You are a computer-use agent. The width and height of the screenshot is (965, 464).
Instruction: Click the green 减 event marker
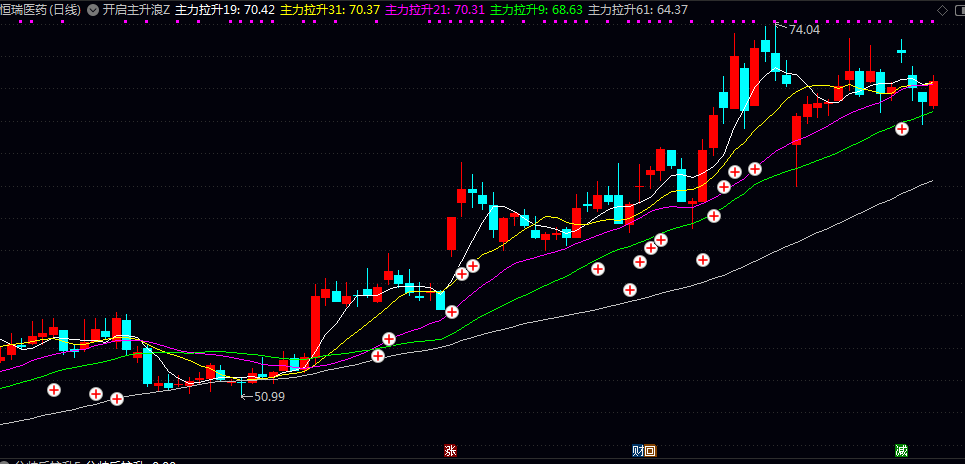pos(902,450)
